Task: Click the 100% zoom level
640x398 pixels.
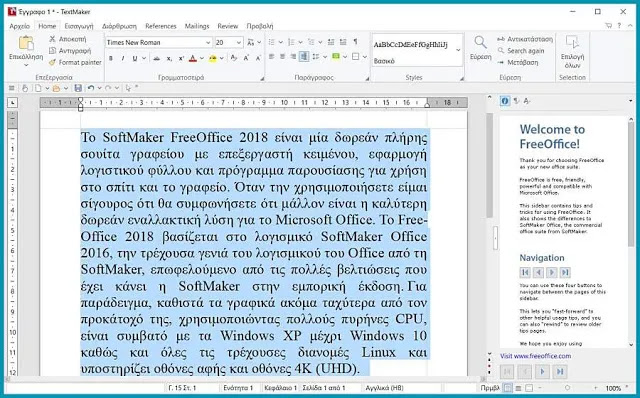Action: 613,388
